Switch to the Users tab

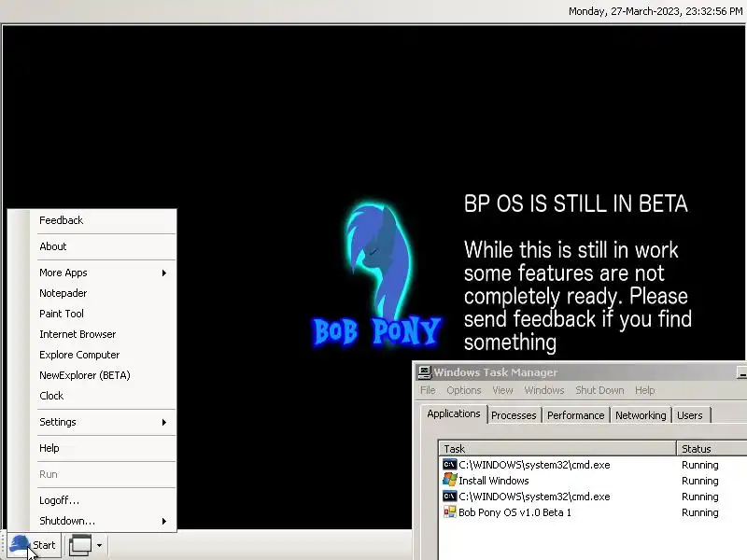pyautogui.click(x=690, y=415)
